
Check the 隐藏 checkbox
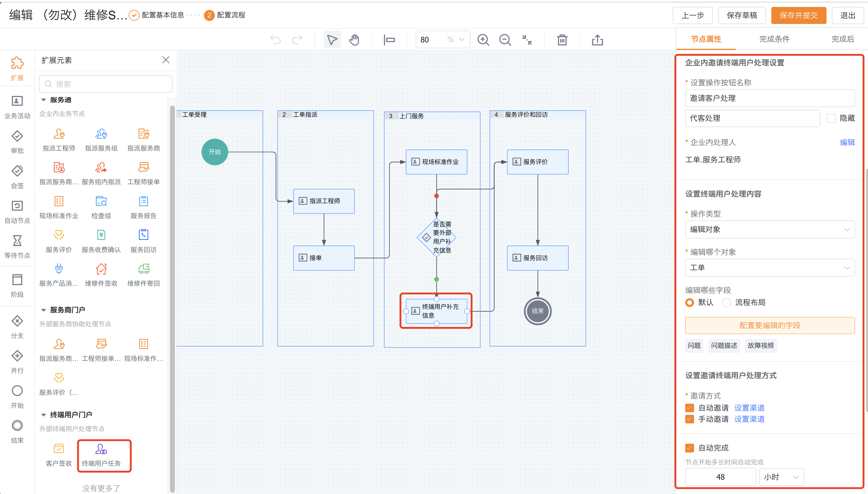point(831,118)
